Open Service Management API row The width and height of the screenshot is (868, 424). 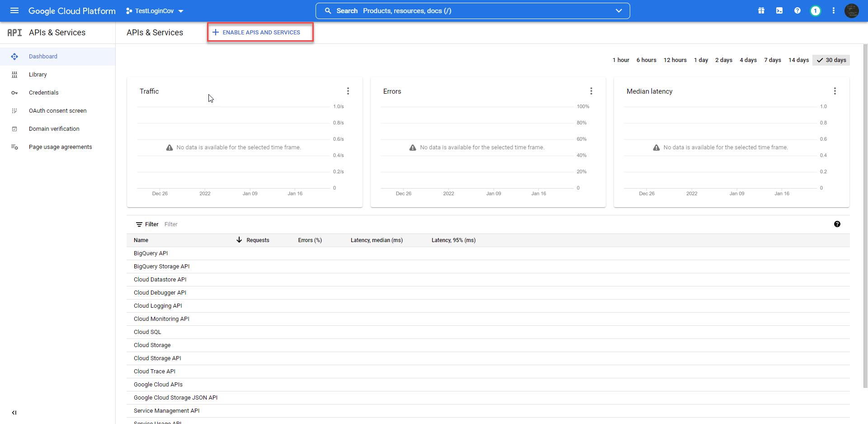(488, 411)
